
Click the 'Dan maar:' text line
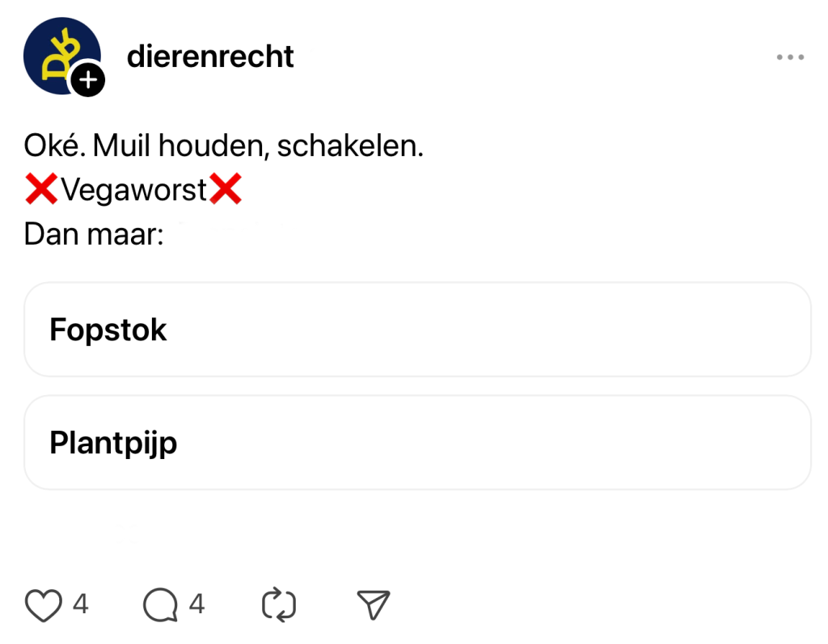click(95, 234)
